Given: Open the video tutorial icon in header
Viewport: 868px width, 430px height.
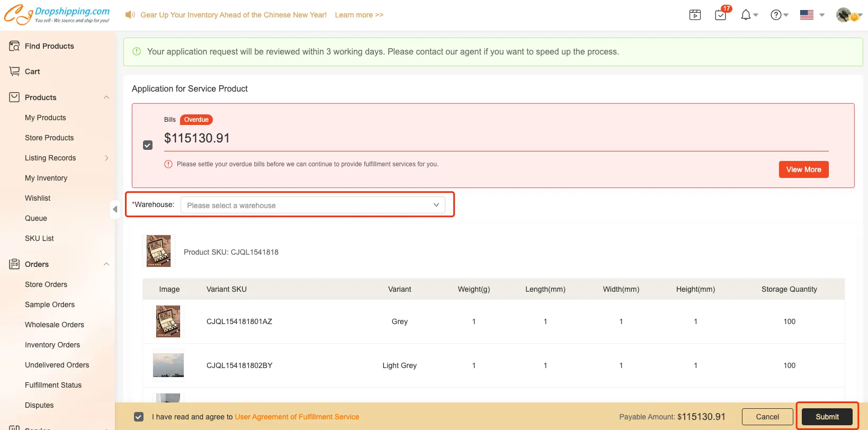Looking at the screenshot, I should pos(695,15).
